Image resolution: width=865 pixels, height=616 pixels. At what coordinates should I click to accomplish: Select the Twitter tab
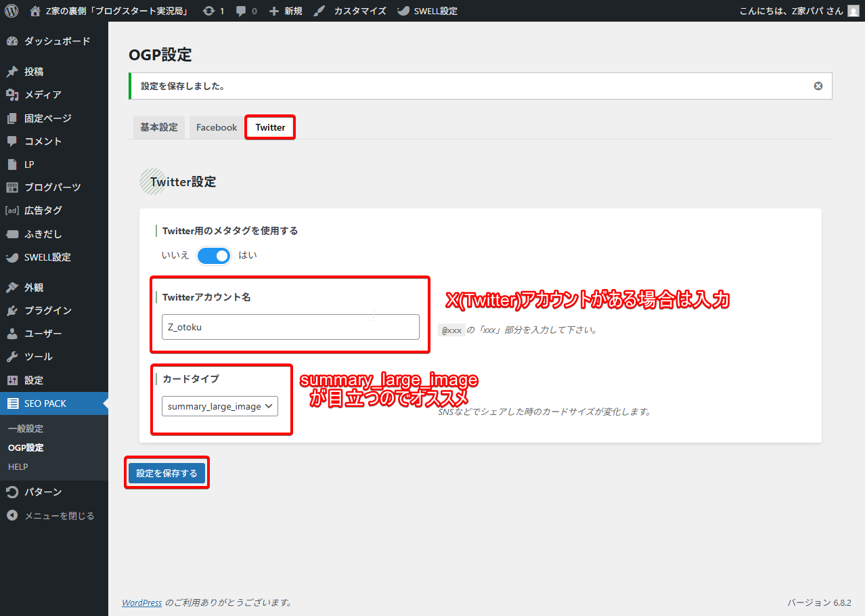click(270, 127)
